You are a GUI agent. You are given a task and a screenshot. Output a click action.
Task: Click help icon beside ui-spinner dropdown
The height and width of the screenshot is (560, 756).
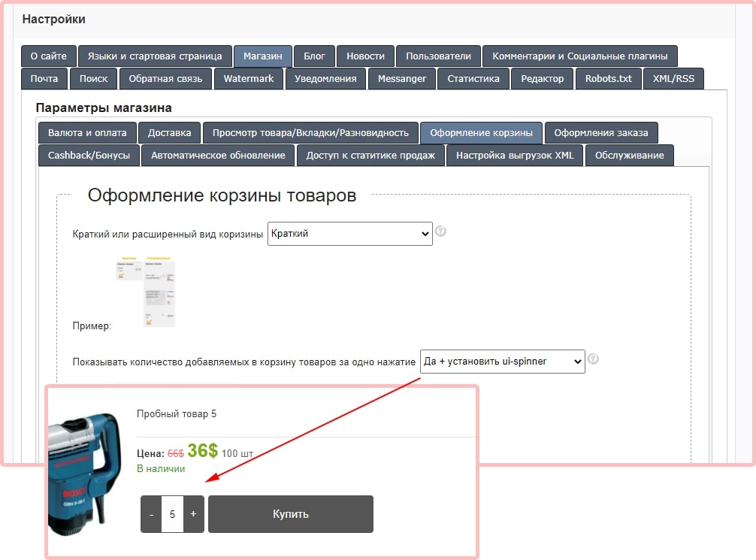(593, 359)
